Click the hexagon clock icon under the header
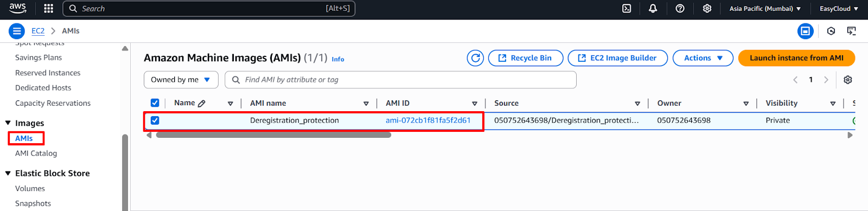 pos(831,31)
